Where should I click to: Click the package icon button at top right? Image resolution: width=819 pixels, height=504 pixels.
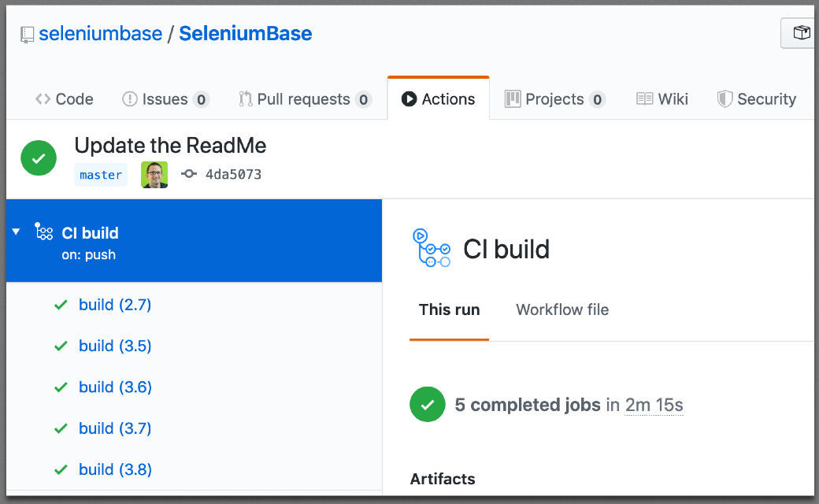pyautogui.click(x=801, y=33)
